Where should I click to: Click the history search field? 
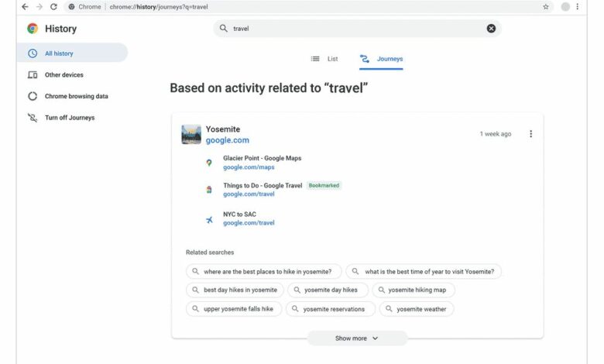click(356, 29)
